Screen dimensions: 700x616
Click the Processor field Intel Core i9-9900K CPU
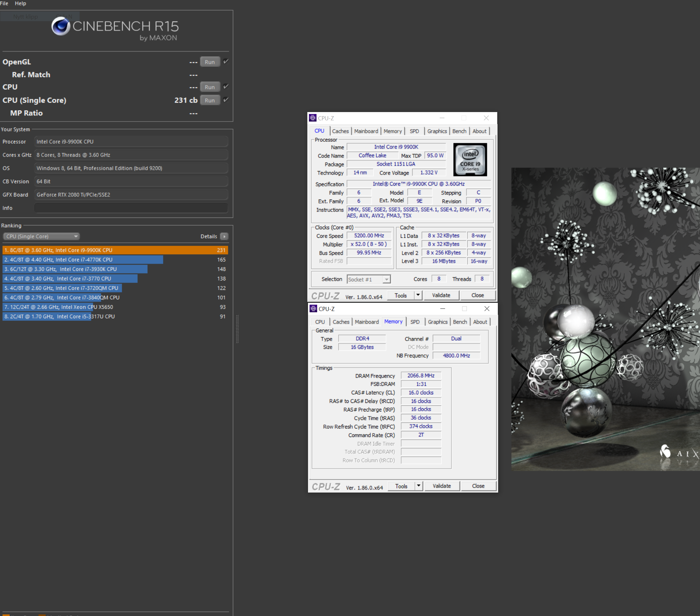tap(131, 142)
